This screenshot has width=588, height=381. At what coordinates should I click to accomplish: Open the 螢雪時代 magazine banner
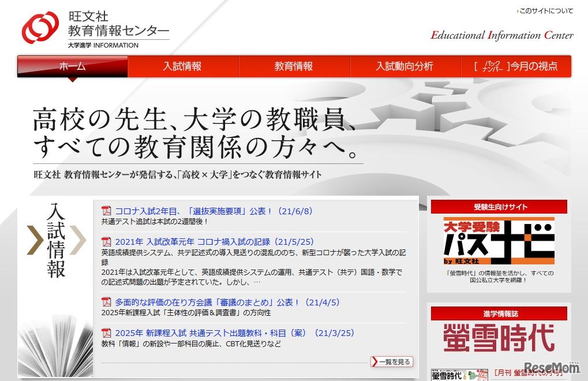(499, 338)
